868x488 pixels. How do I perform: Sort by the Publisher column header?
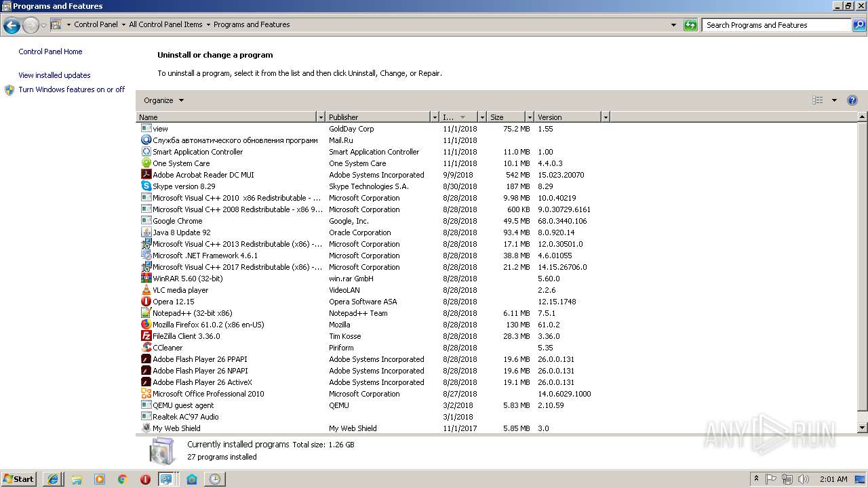(x=378, y=117)
